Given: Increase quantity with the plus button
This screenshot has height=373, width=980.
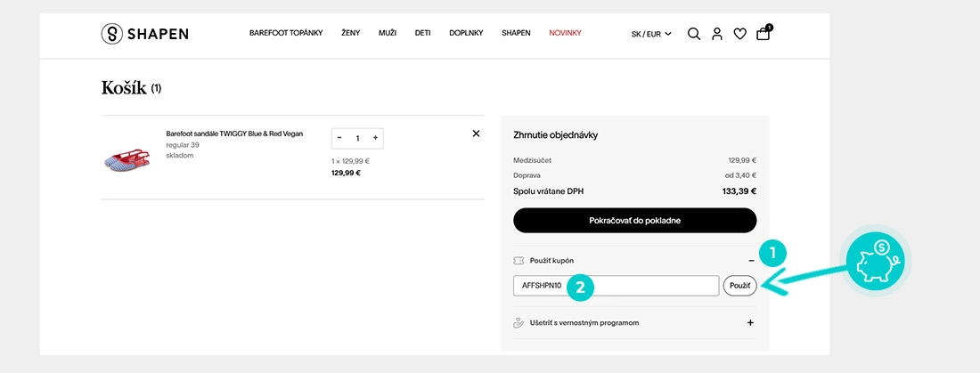Looking at the screenshot, I should [x=375, y=138].
